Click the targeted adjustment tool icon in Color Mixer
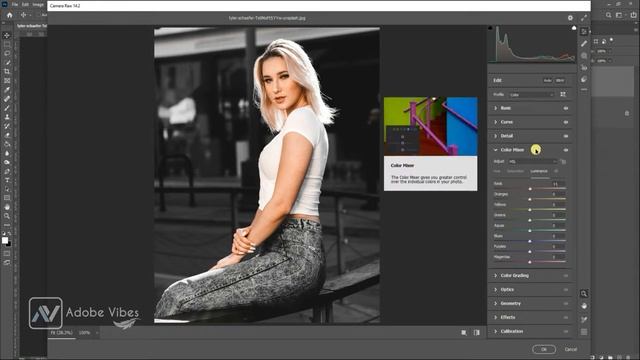640x360 pixels. 563,162
